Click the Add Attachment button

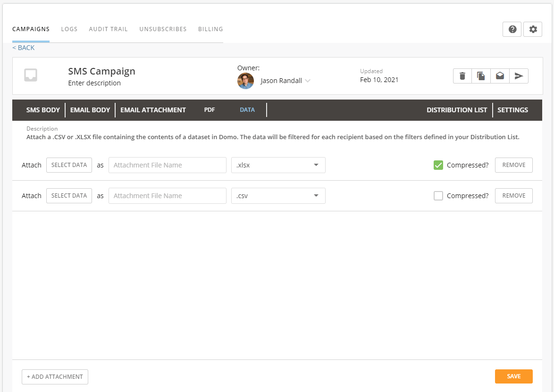coord(55,377)
